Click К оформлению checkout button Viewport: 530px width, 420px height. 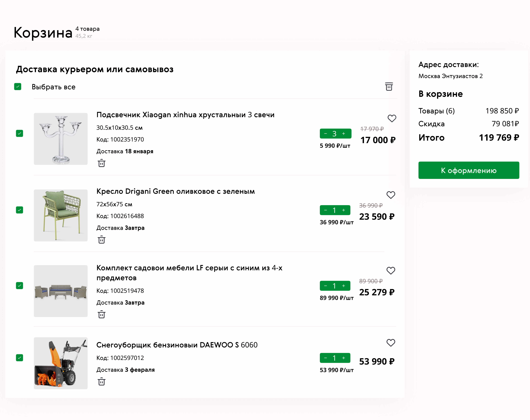469,170
